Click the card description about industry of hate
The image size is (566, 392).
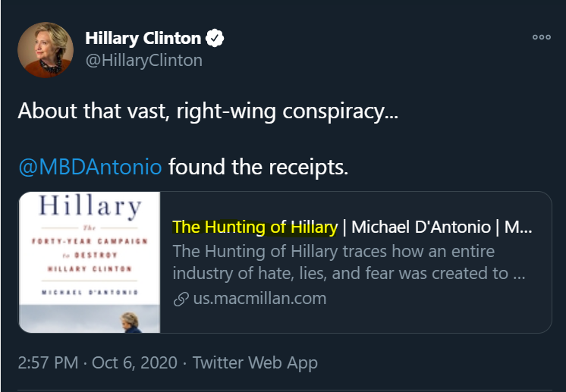tap(349, 262)
